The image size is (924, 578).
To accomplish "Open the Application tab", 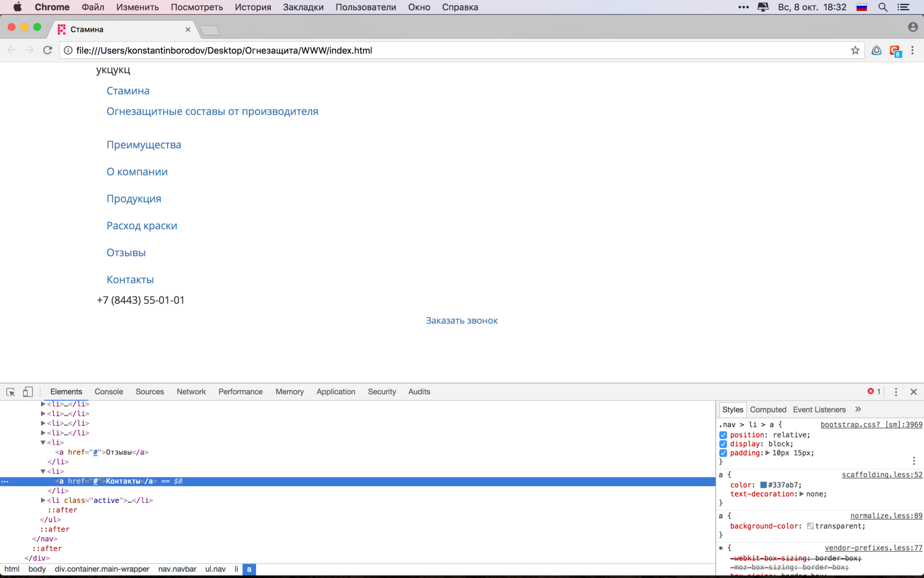I will [x=336, y=392].
